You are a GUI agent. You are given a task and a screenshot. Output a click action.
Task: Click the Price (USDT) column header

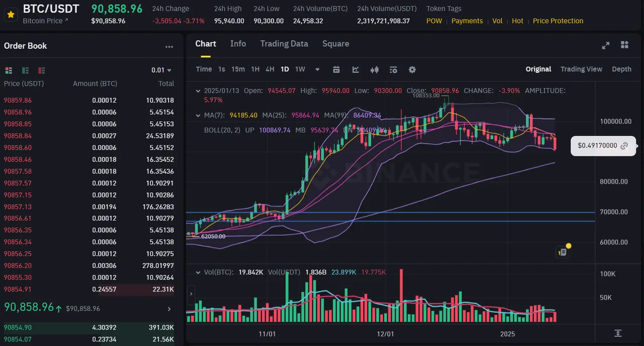24,83
